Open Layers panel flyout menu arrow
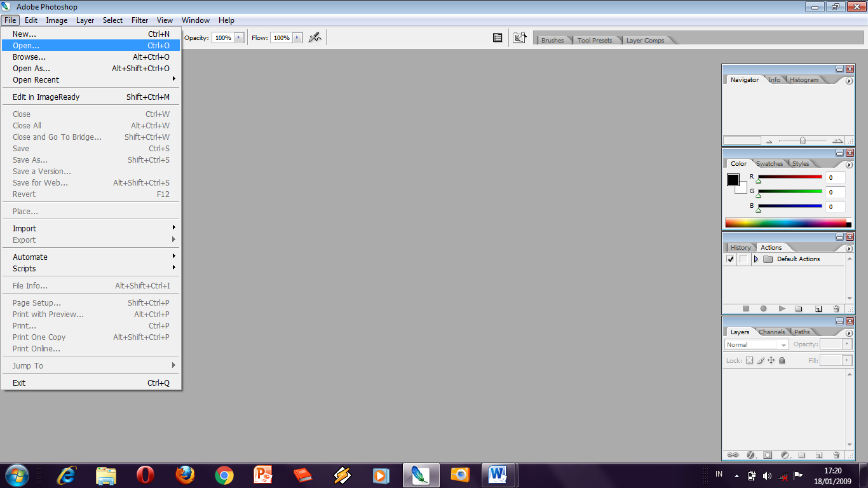 849,333
